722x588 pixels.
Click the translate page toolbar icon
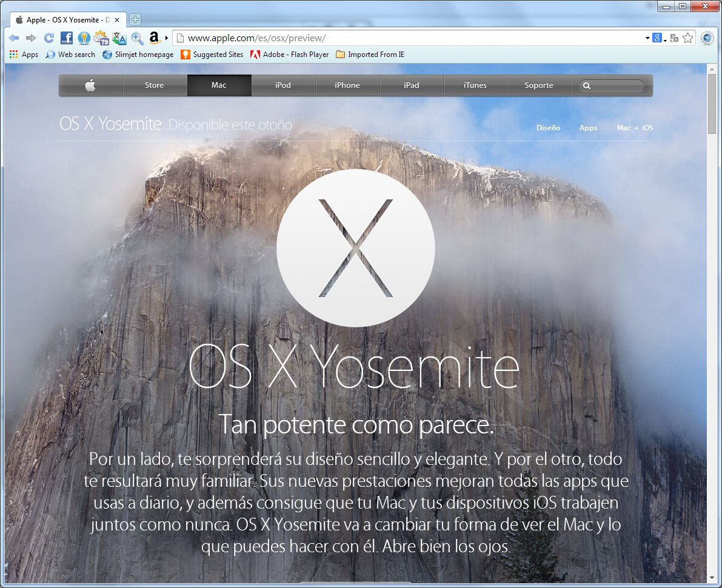point(119,38)
